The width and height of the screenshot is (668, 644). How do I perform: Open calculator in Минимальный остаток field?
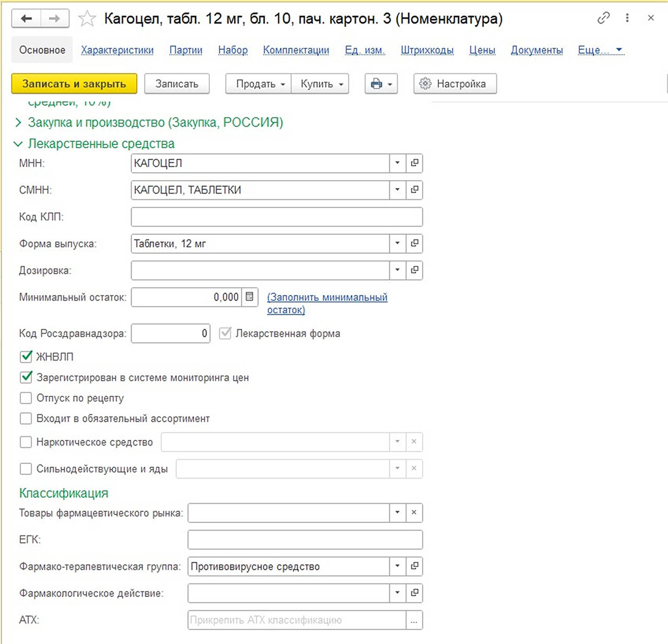pos(249,296)
